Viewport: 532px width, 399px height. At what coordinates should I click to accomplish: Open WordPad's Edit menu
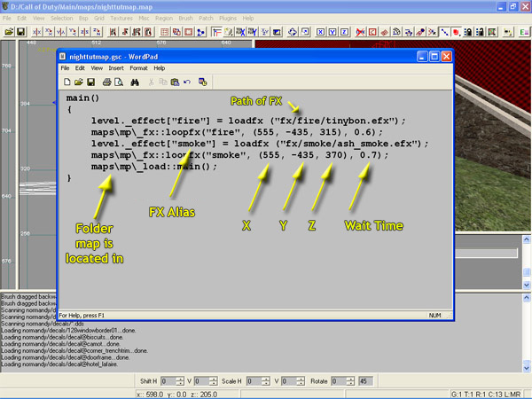coord(80,68)
